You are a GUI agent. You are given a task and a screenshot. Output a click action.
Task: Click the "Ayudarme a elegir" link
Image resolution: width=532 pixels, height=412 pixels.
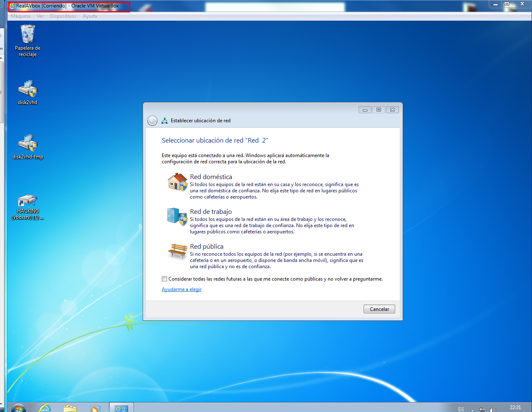[181, 289]
